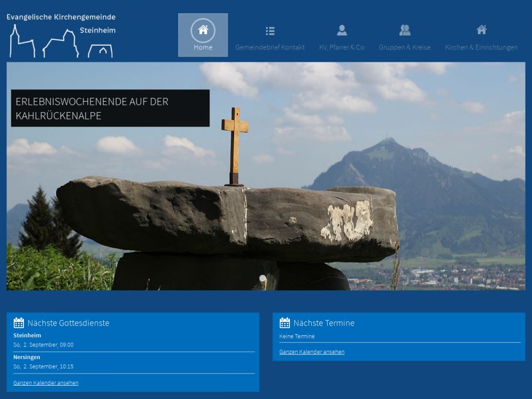Click the calendar icon beside Nächste Gottesdienste

(19, 323)
